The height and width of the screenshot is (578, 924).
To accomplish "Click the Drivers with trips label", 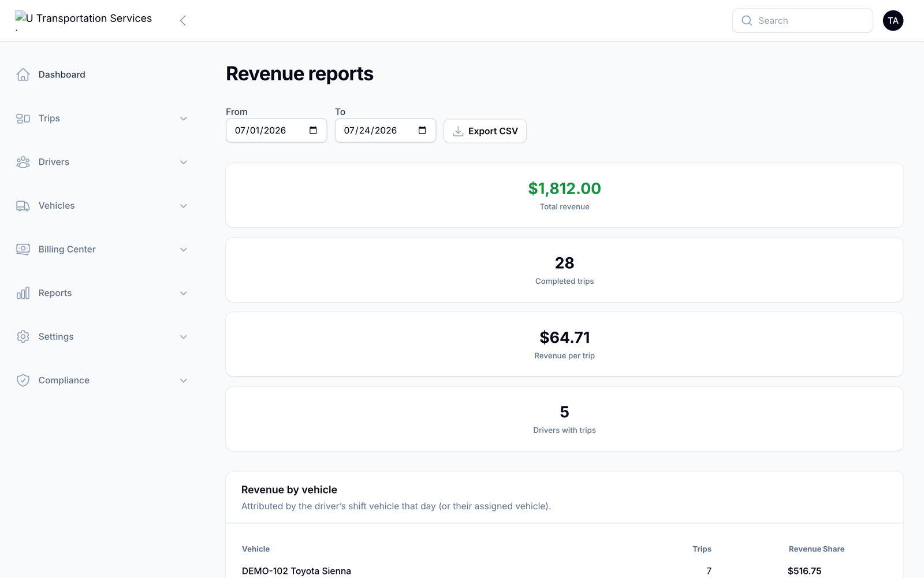I will point(565,431).
